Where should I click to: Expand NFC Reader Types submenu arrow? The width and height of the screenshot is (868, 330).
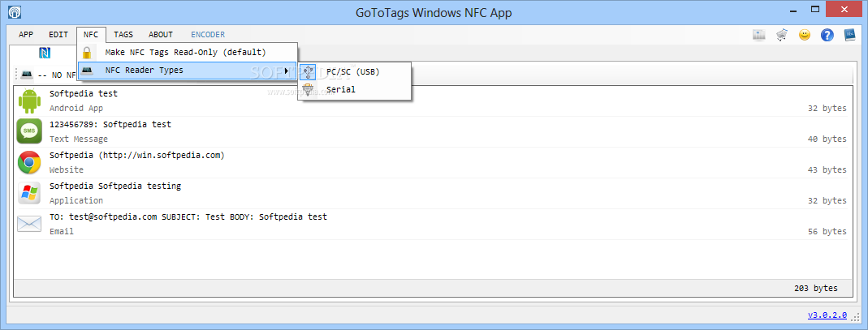tap(286, 71)
